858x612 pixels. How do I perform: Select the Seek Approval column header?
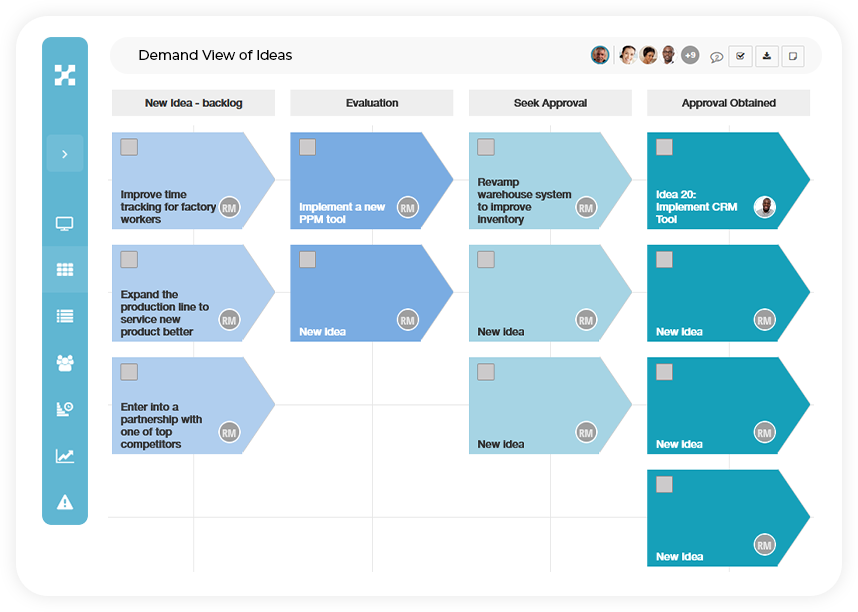[550, 103]
